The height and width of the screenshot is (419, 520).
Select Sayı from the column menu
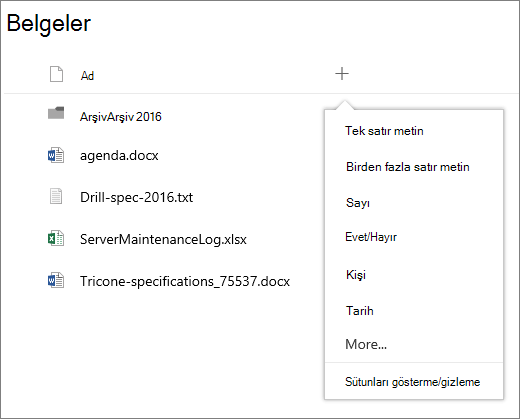(x=358, y=203)
